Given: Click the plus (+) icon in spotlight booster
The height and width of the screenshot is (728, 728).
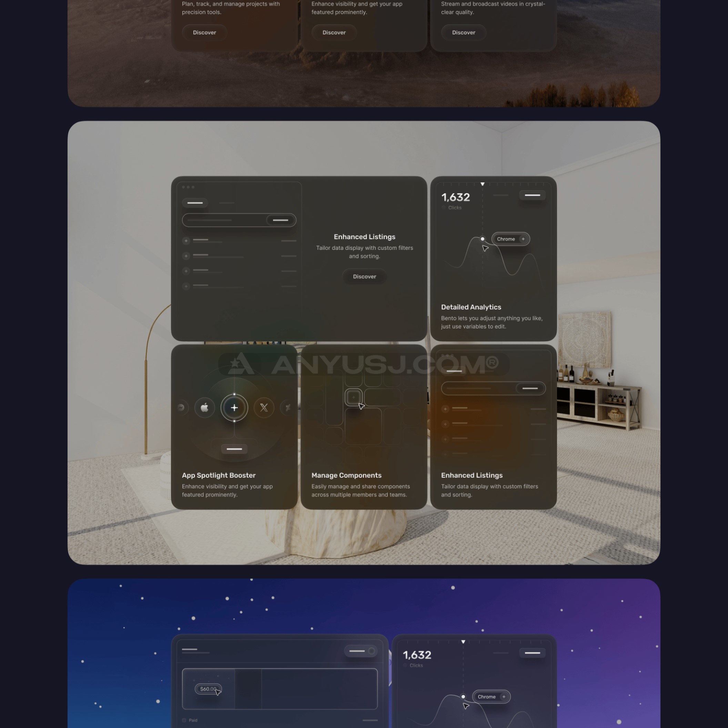Looking at the screenshot, I should pos(234,407).
